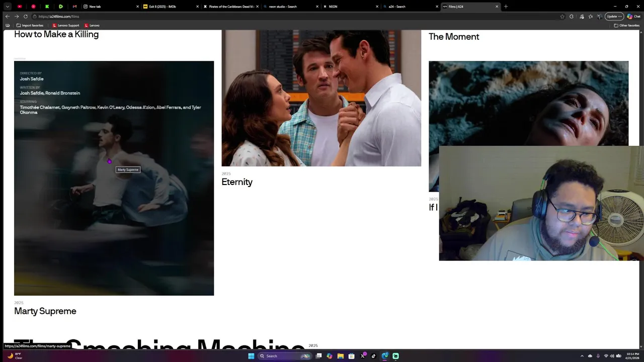Switch to the pinned Gmail tab
Viewport: 644px width, 362px height.
coord(74,7)
